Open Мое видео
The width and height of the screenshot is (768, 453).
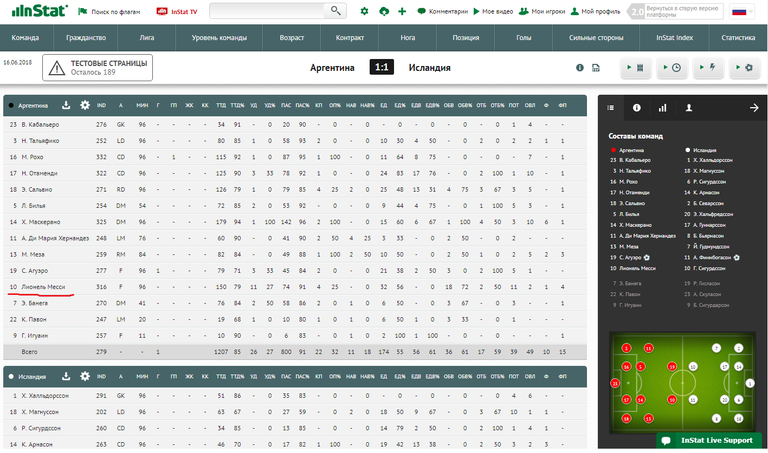pos(493,11)
